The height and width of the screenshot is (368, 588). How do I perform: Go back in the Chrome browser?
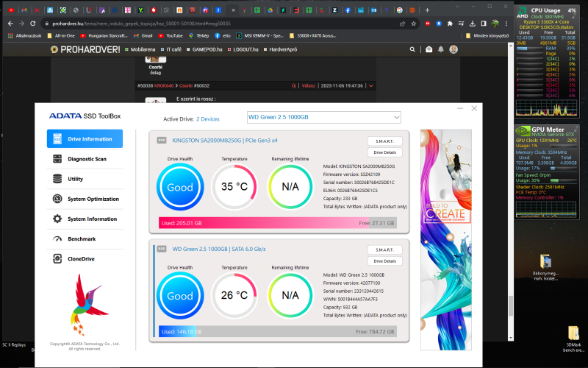(x=10, y=24)
